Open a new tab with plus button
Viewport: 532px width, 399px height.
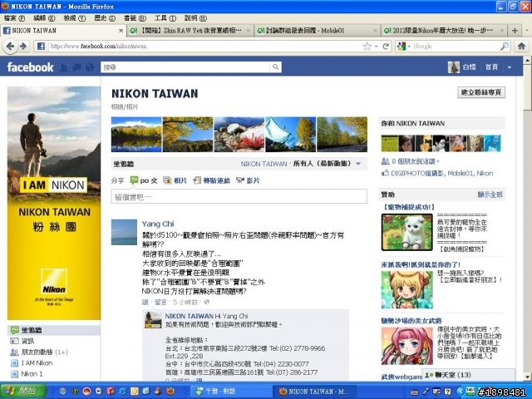click(x=515, y=31)
